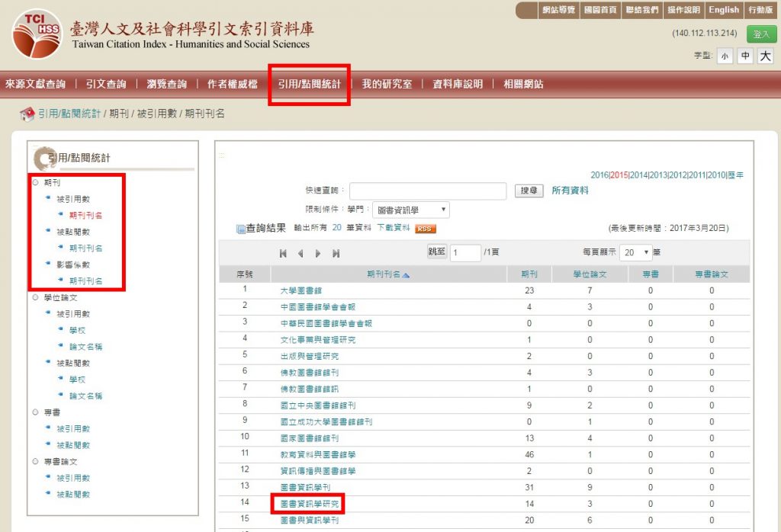Click the 操作說明 top link
This screenshot has width=781, height=532.
684,10
